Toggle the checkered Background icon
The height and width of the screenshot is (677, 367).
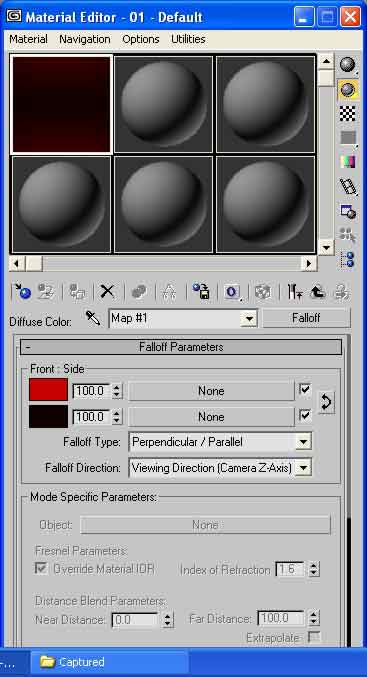point(348,114)
